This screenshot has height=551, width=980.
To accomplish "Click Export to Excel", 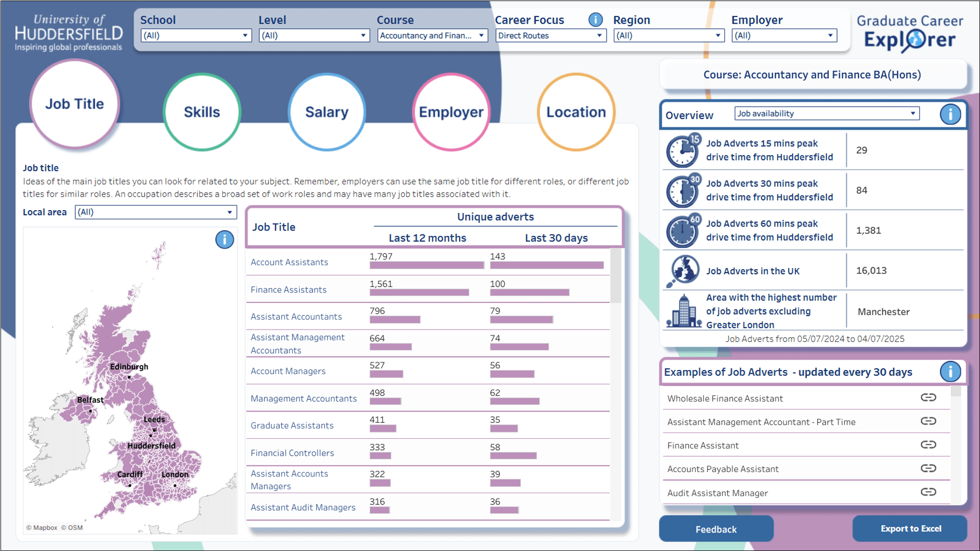I will point(910,528).
